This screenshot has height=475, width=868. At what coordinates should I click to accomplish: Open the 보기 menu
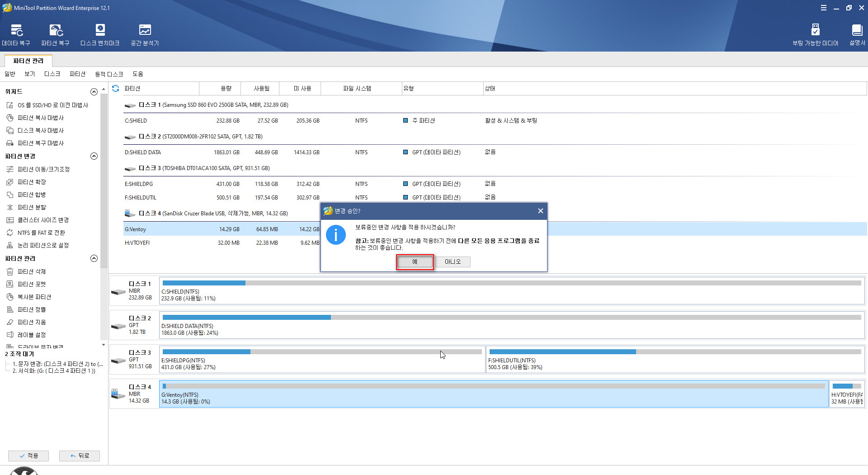pyautogui.click(x=30, y=74)
